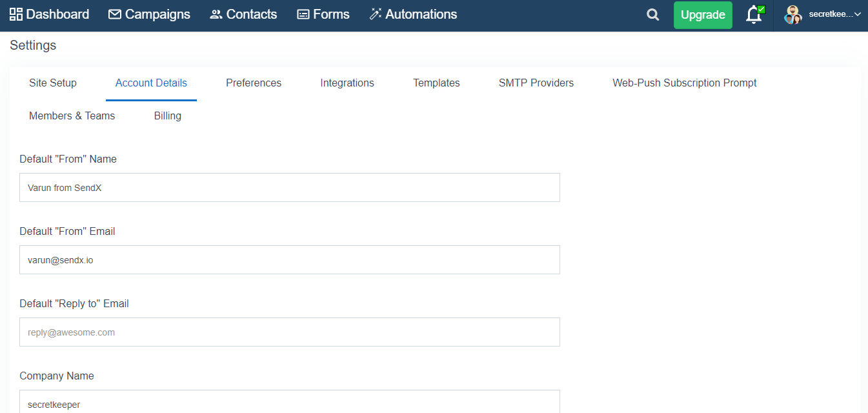The width and height of the screenshot is (868, 413).
Task: Open the Preferences tab
Action: pyautogui.click(x=254, y=83)
